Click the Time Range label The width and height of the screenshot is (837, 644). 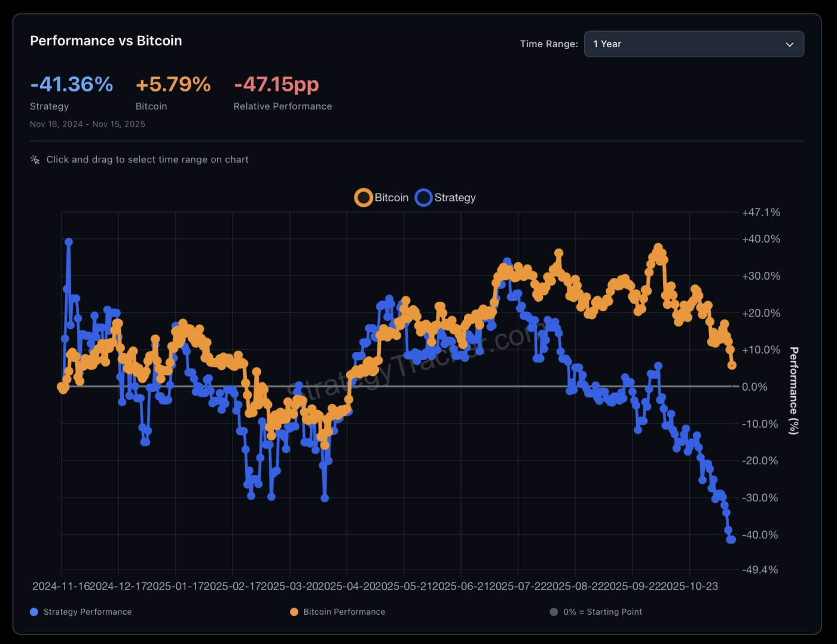(548, 44)
